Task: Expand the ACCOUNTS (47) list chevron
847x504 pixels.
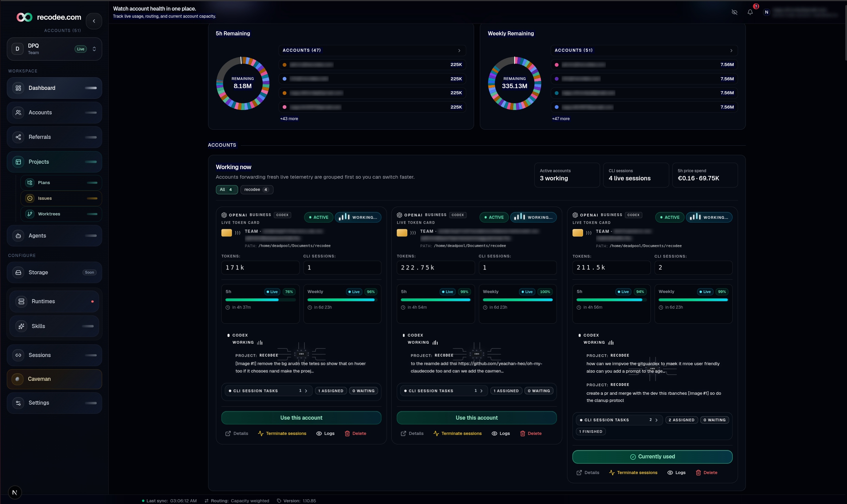Action: pyautogui.click(x=459, y=50)
